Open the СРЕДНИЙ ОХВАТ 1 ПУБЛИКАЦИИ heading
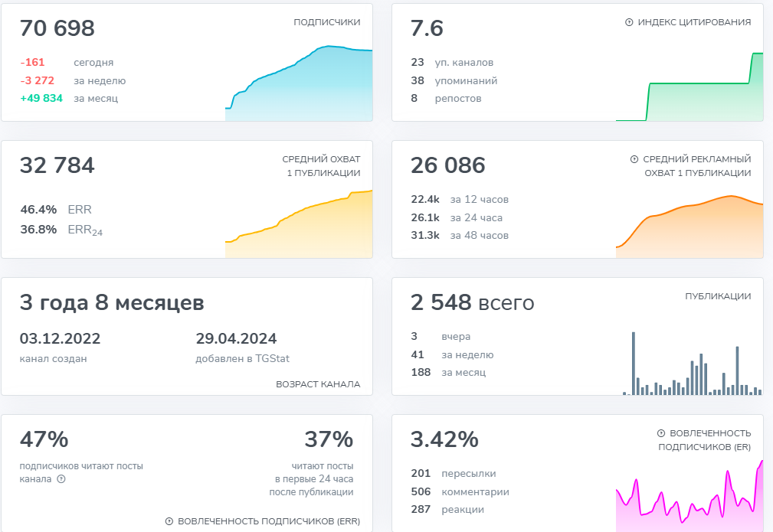 pyautogui.click(x=322, y=166)
